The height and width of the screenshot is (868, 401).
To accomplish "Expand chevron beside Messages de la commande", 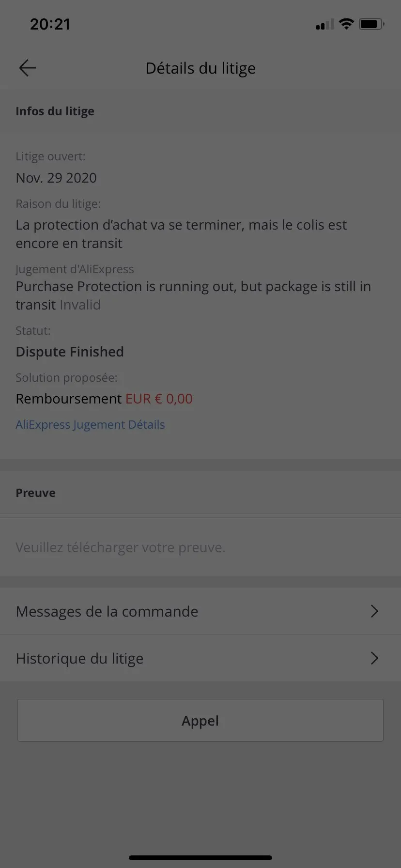I will tap(374, 611).
